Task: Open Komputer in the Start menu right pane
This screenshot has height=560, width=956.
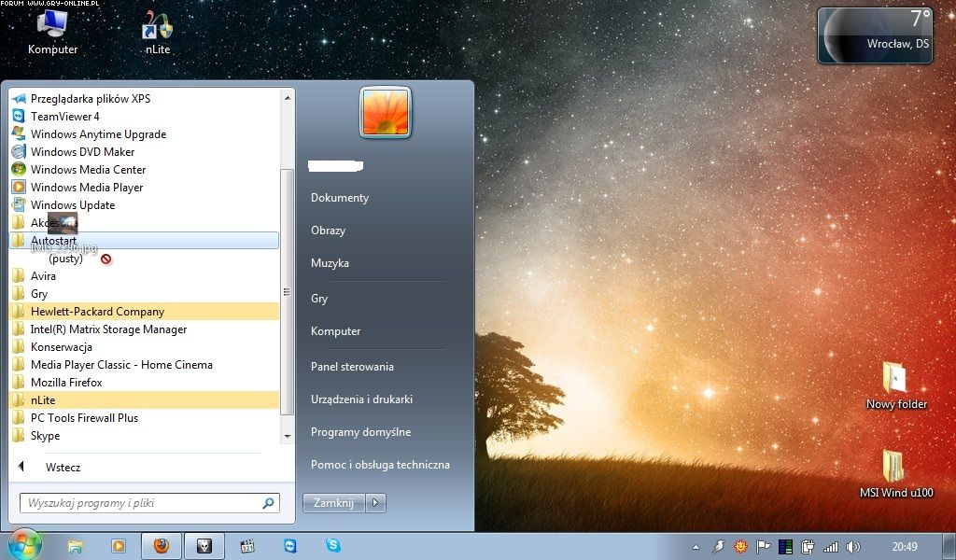Action: 336,331
